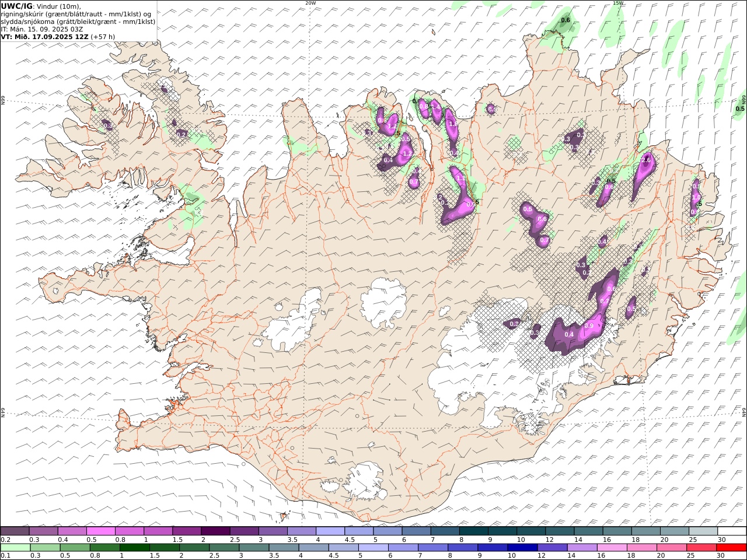Select the 'slydda/snjókoma' legend description line
Viewport: 747px width, 560px height.
coord(78,21)
